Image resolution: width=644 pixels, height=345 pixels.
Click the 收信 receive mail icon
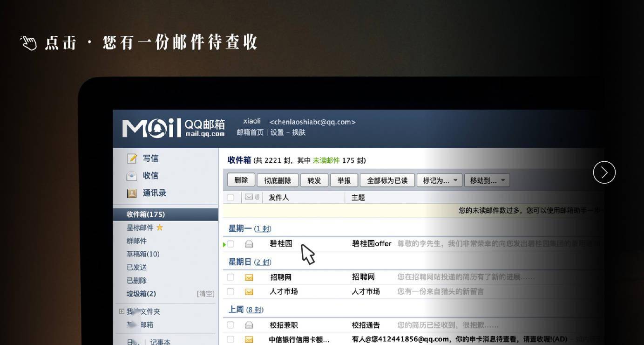[132, 176]
